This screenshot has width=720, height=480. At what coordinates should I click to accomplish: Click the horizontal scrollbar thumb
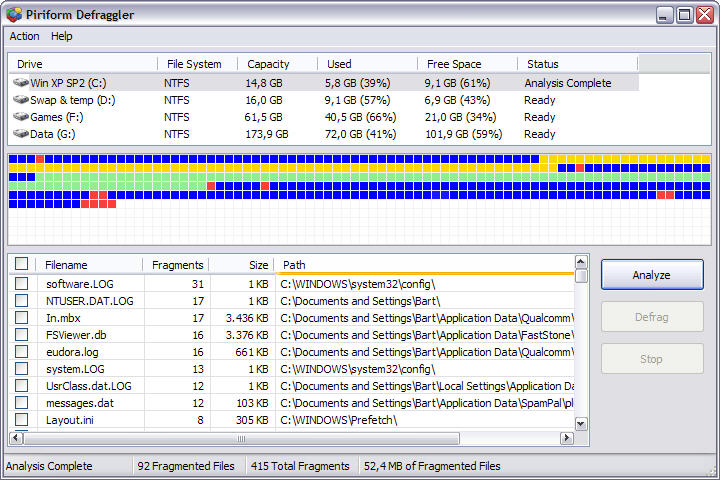point(242,439)
